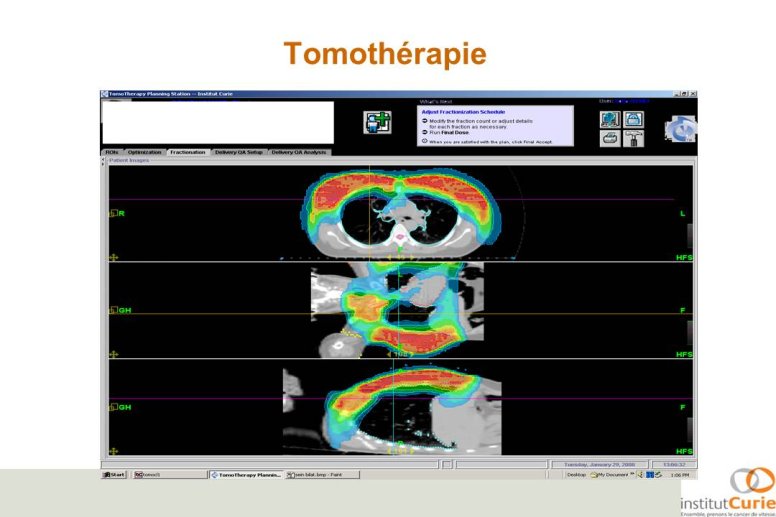Click the Windows Start button
776x517 pixels.
[x=114, y=474]
